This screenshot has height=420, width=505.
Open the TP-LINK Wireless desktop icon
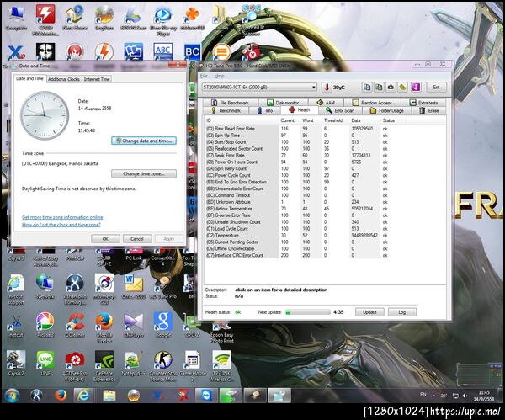[221, 366]
